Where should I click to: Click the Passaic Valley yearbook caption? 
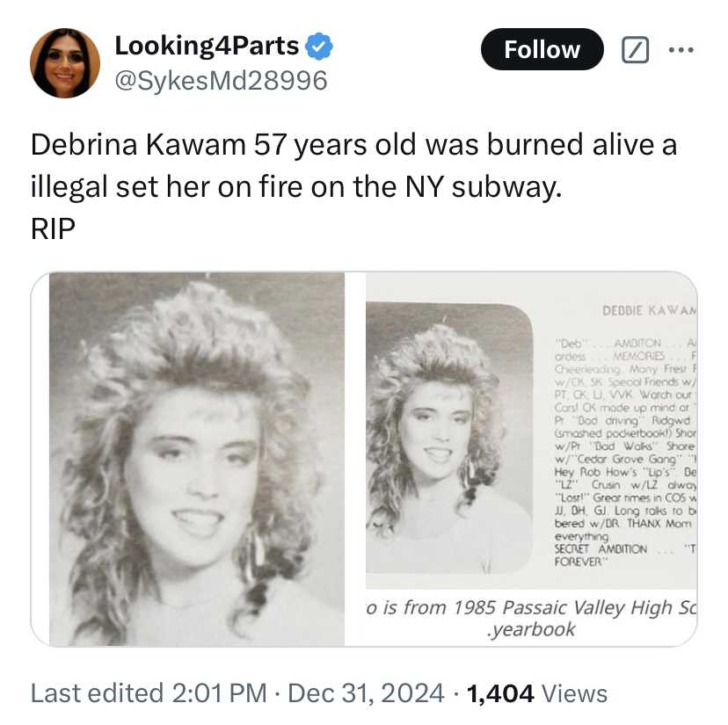[x=531, y=618]
